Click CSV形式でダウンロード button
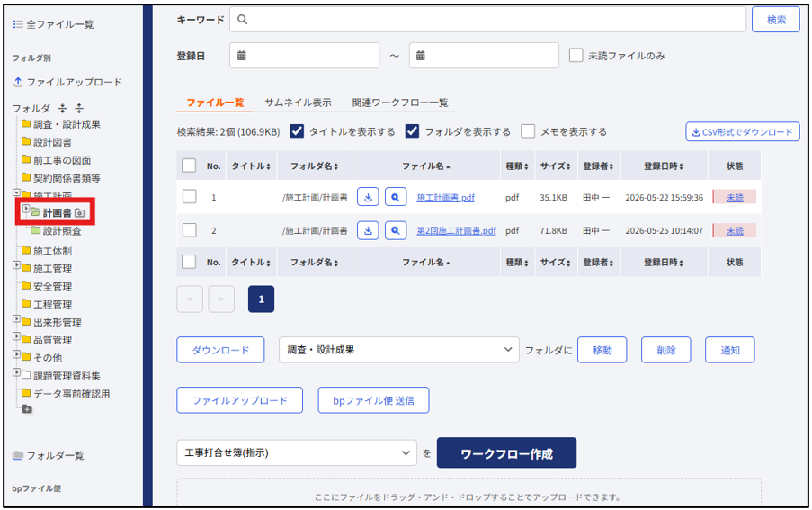812x510 pixels. coord(743,132)
